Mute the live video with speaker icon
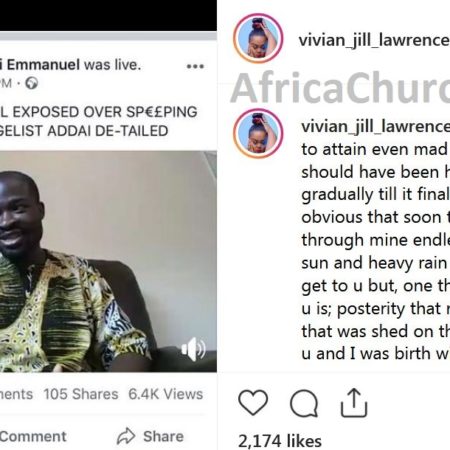Screen dimensions: 450x450 point(193,349)
